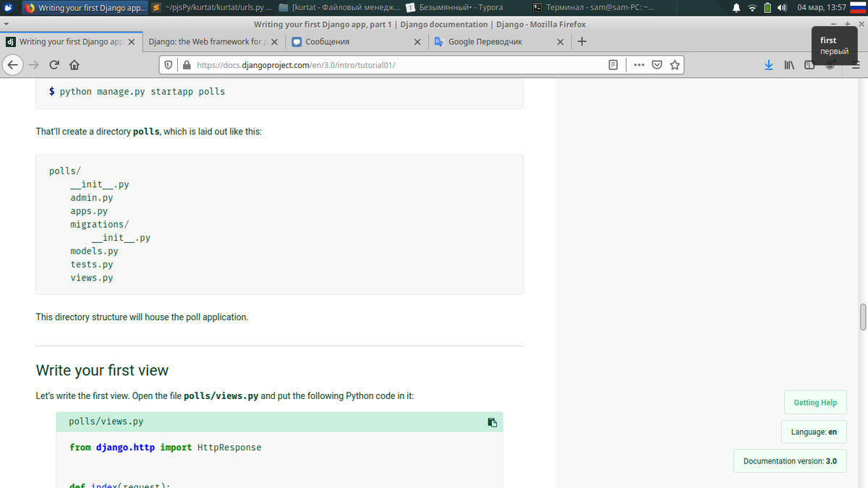868x488 pixels.
Task: Click the 'Write your first view' heading
Action: tap(102, 370)
